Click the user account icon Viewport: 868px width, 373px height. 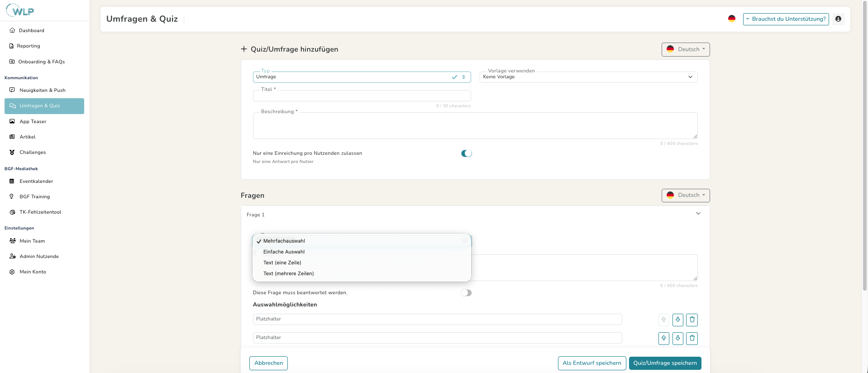[x=838, y=19]
